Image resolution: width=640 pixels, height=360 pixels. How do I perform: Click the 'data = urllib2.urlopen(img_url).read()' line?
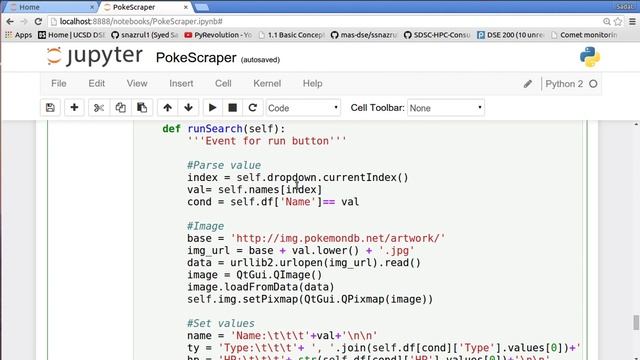[304, 263]
